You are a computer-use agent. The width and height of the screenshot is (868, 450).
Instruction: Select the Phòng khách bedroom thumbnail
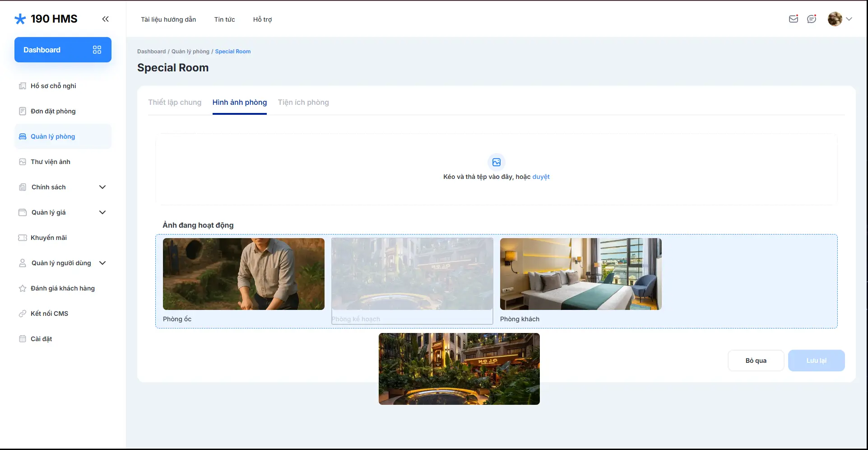point(580,274)
